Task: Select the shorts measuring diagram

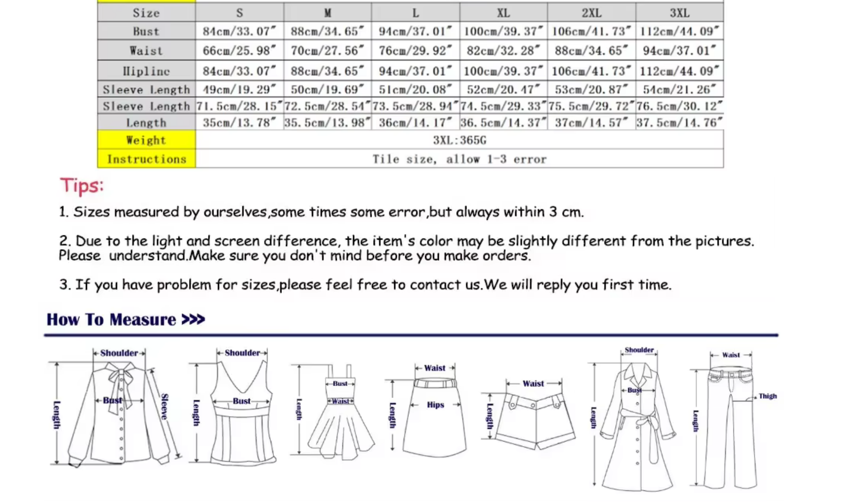Action: 528,414
